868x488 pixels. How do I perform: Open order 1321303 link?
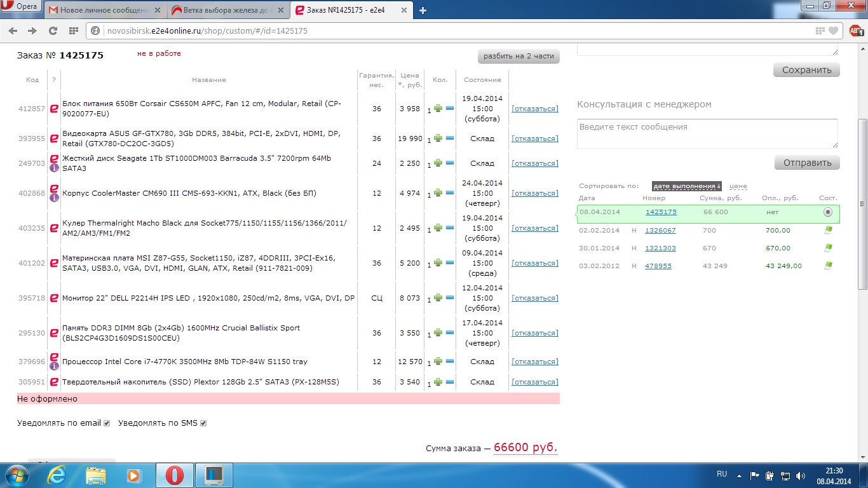(x=661, y=248)
